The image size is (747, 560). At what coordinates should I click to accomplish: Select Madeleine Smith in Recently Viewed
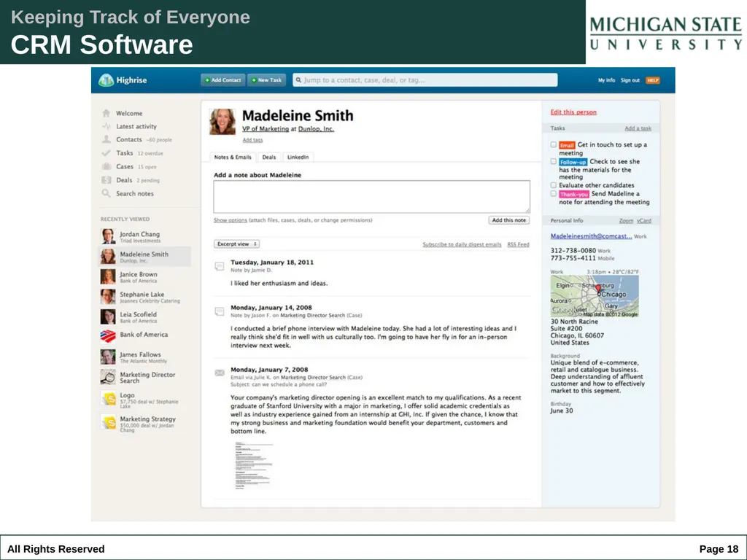pos(145,257)
